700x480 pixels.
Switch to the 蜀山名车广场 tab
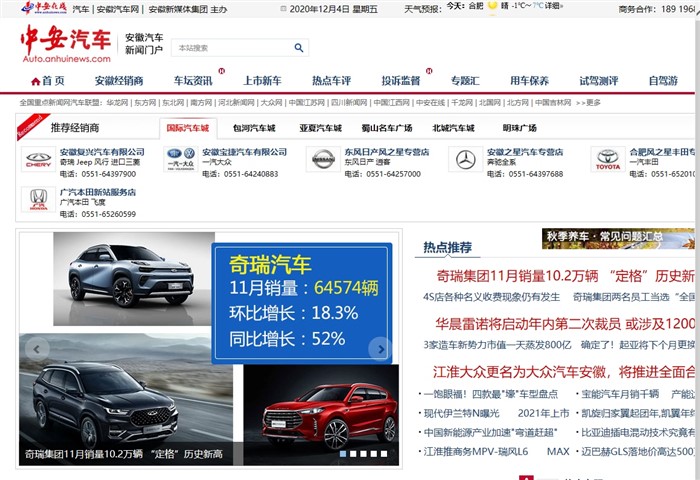tap(387, 128)
